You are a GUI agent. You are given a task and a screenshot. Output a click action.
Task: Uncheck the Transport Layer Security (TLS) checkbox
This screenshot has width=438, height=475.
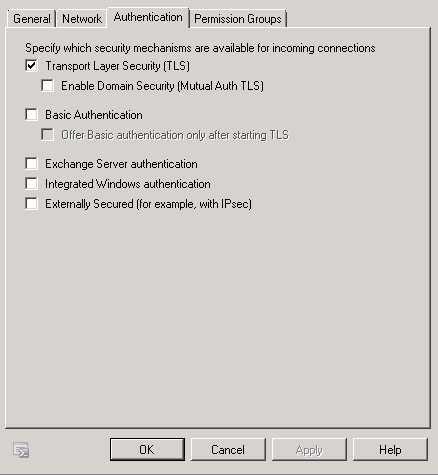(x=31, y=66)
